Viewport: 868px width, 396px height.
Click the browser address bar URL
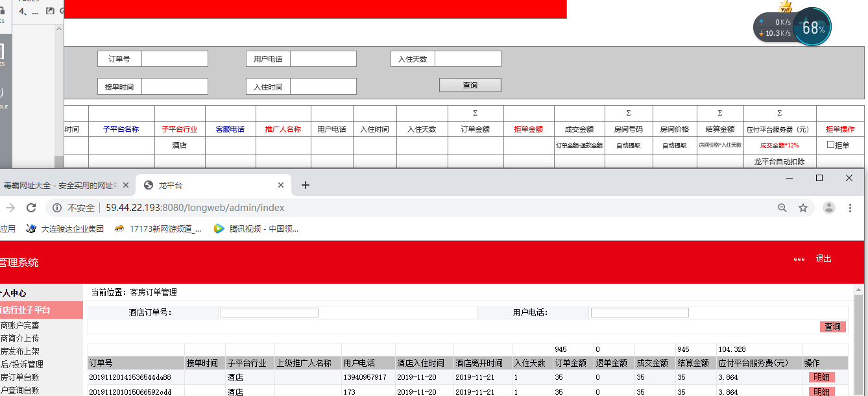tap(195, 208)
